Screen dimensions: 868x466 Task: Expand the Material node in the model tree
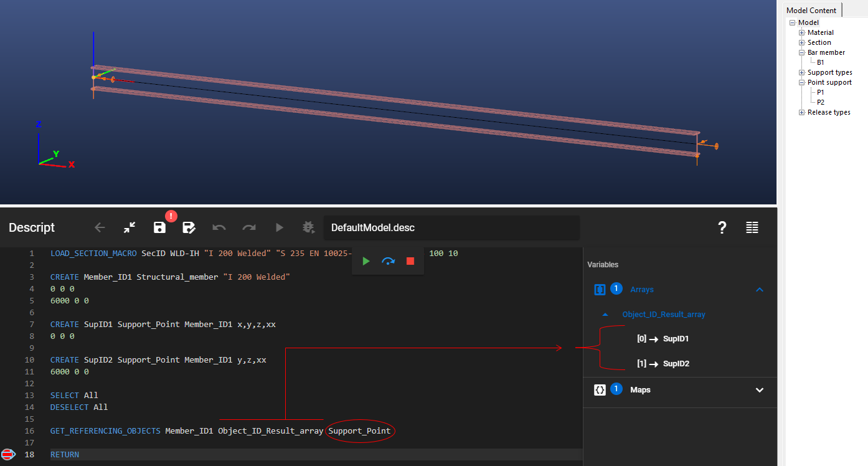click(802, 32)
